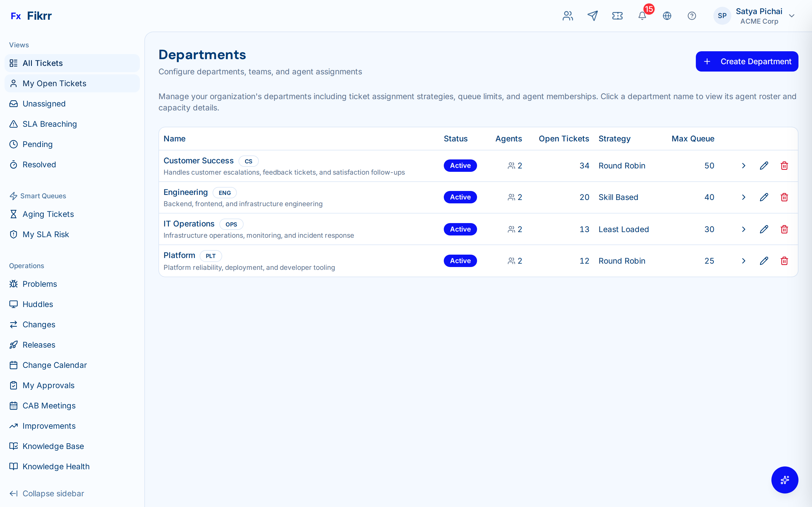Click the send (paper plane) icon in top bar
Image resolution: width=812 pixels, height=507 pixels.
pos(593,16)
